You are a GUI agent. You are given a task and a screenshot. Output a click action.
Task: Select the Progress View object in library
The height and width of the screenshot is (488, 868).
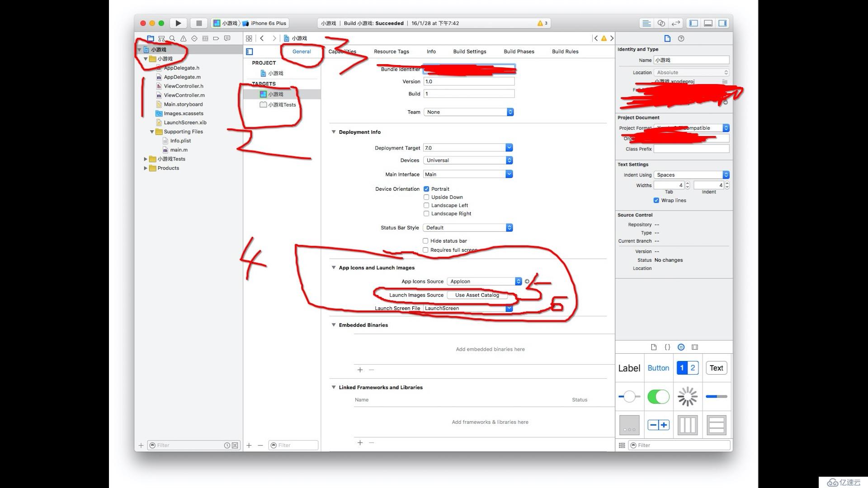[717, 397]
